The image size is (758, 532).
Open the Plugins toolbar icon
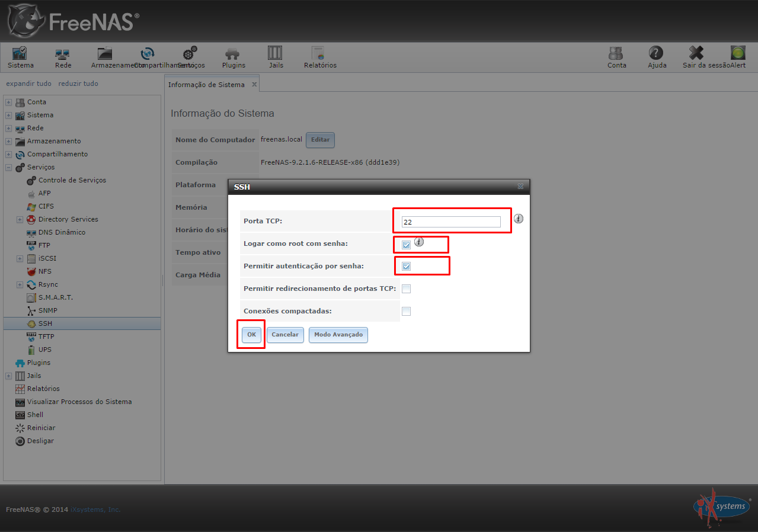234,57
